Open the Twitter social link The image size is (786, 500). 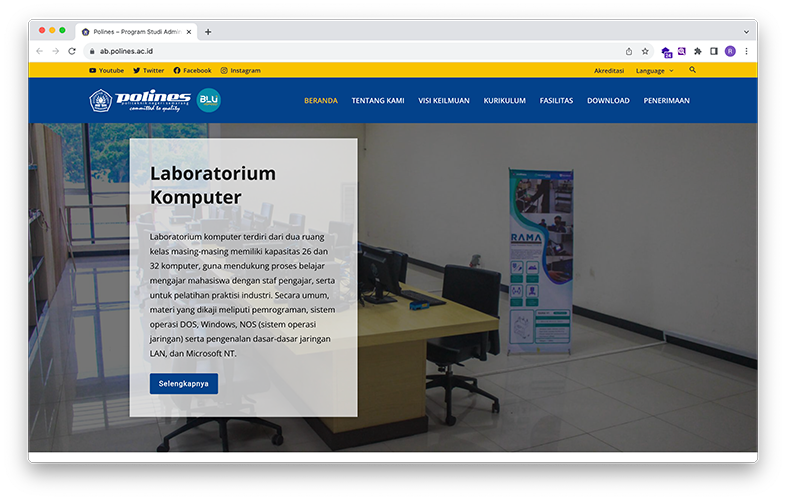click(148, 71)
